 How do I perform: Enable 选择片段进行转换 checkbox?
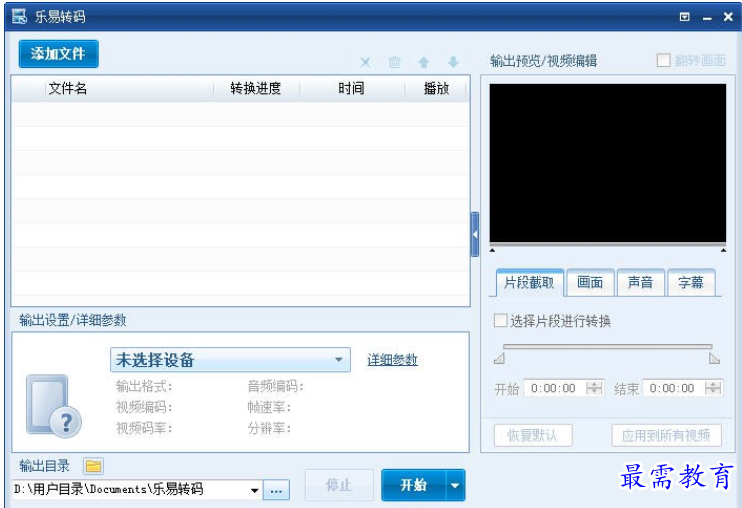pos(500,321)
